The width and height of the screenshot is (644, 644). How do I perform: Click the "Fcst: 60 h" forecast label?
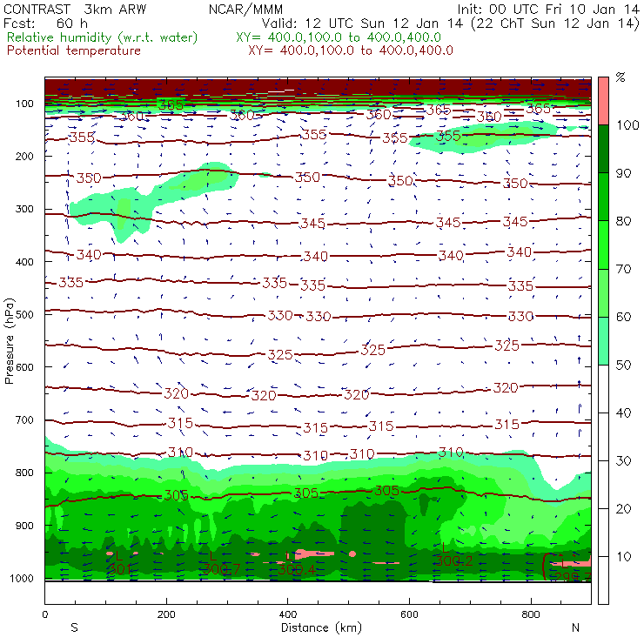click(45, 23)
